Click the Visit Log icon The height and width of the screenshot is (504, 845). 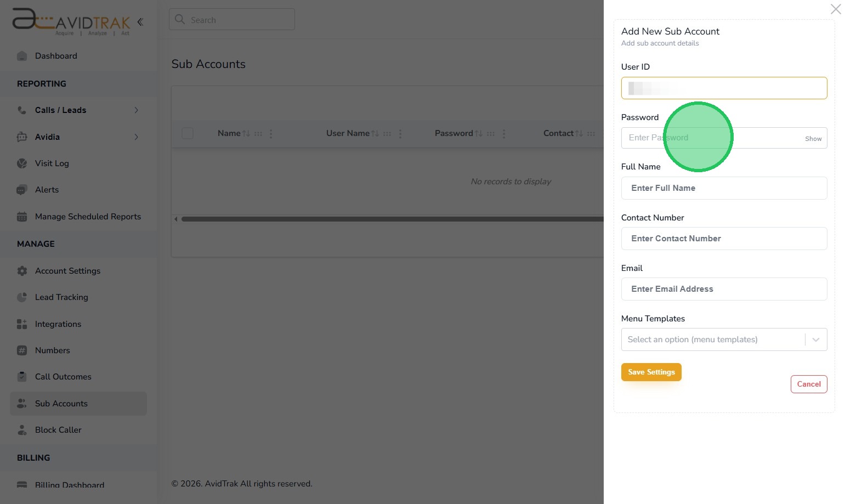[x=22, y=163]
